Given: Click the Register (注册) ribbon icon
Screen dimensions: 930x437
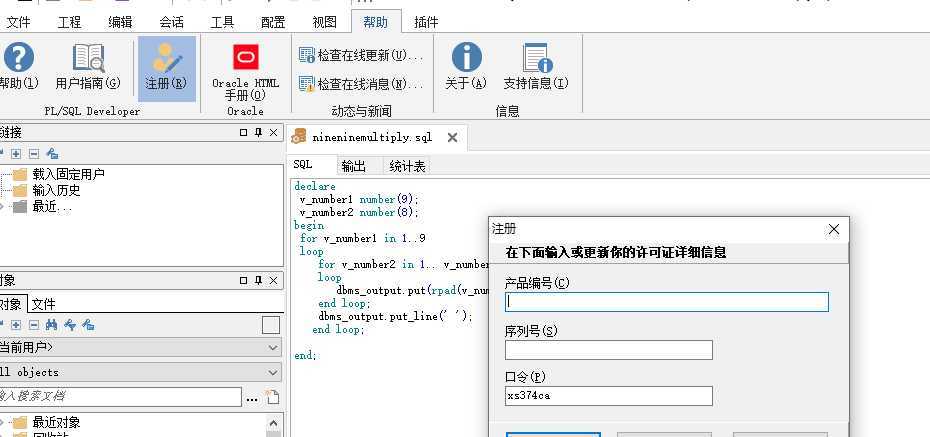Looking at the screenshot, I should (x=167, y=68).
